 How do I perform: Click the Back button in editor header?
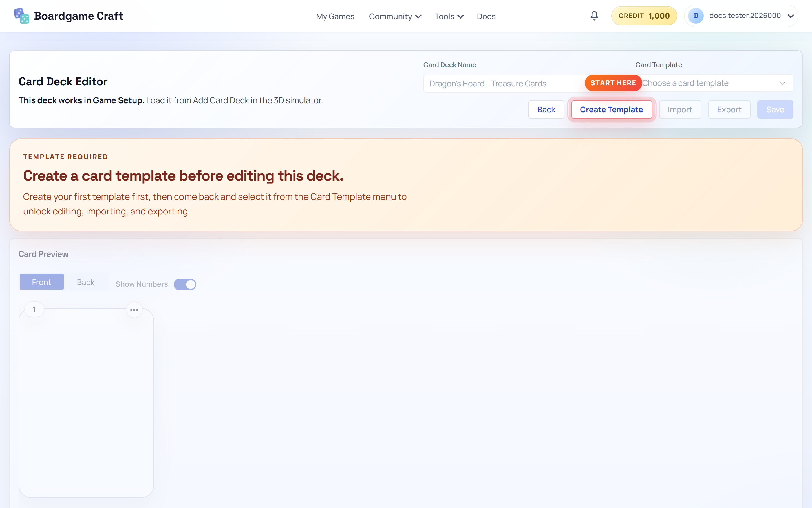(x=546, y=110)
